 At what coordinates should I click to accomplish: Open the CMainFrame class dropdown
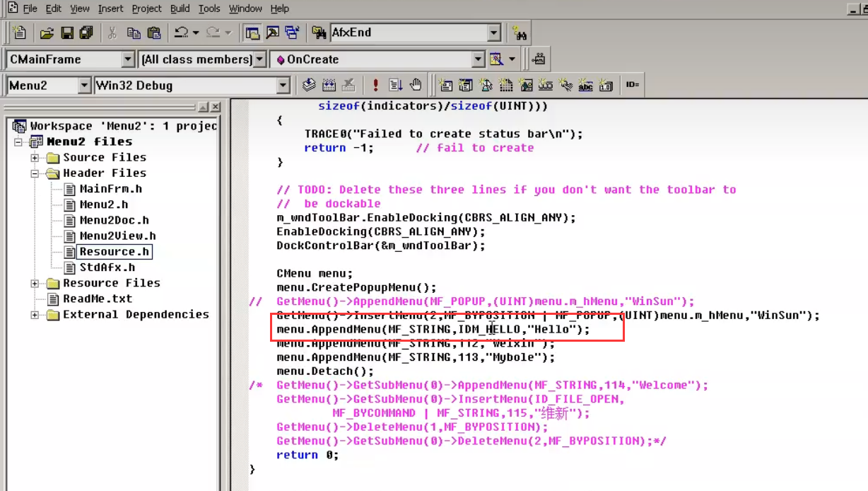[128, 59]
